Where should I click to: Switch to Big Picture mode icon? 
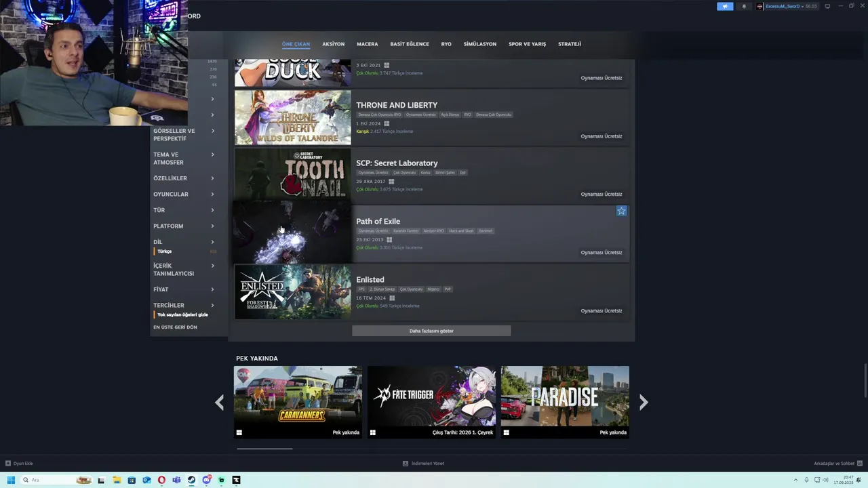(x=827, y=6)
